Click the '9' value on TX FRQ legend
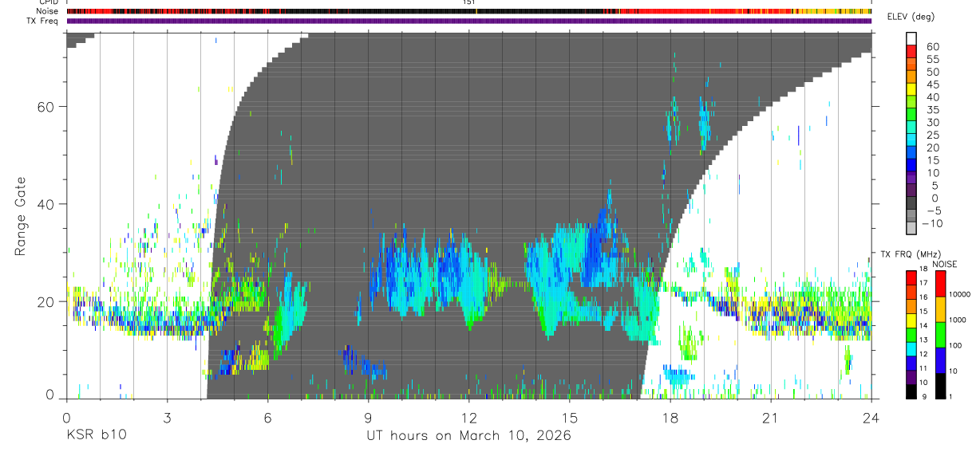The width and height of the screenshot is (980, 452). 924,397
